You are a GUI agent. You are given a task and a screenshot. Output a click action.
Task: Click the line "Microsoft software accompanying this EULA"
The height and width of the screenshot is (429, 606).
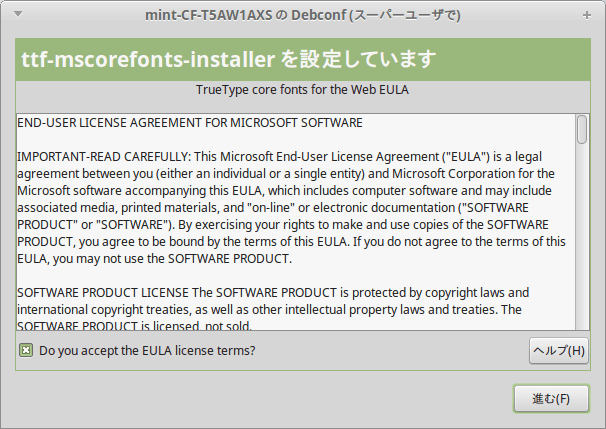pos(284,191)
